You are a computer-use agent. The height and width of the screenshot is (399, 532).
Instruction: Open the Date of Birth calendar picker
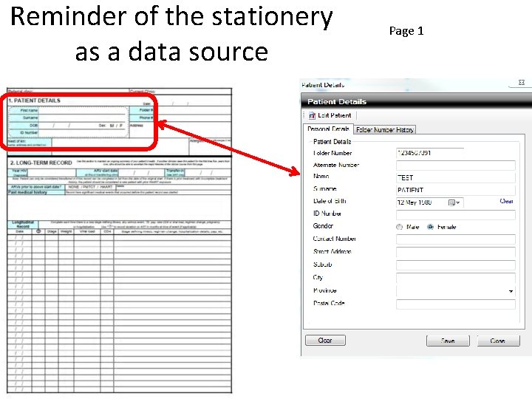click(454, 202)
